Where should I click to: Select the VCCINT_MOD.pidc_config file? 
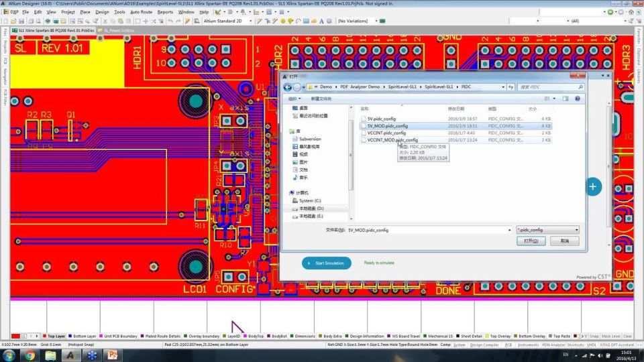(455, 140)
